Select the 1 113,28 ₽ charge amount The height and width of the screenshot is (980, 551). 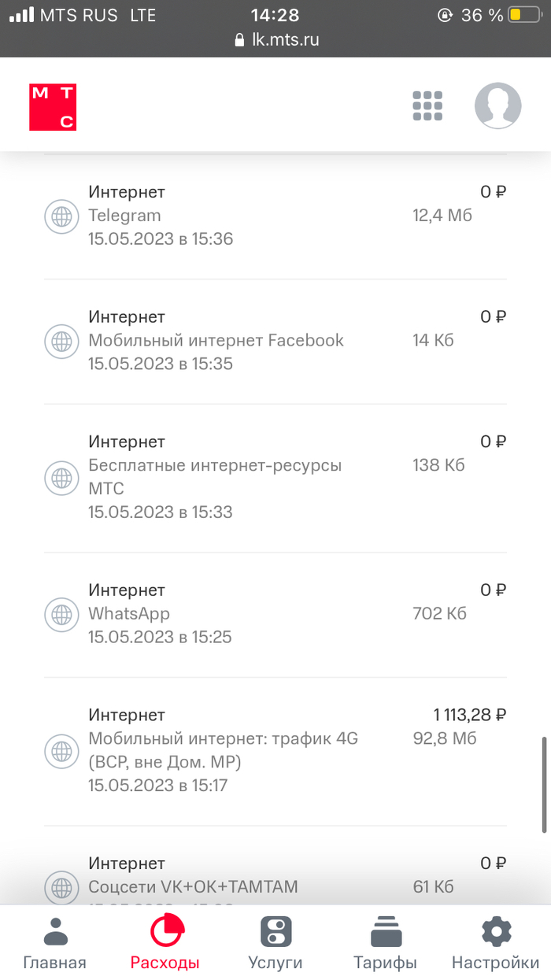point(469,716)
